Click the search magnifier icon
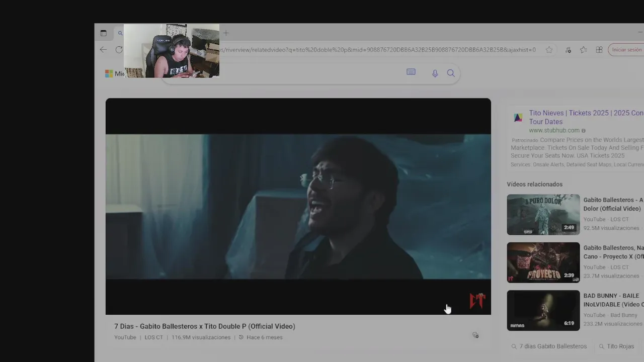The height and width of the screenshot is (362, 644). click(451, 73)
